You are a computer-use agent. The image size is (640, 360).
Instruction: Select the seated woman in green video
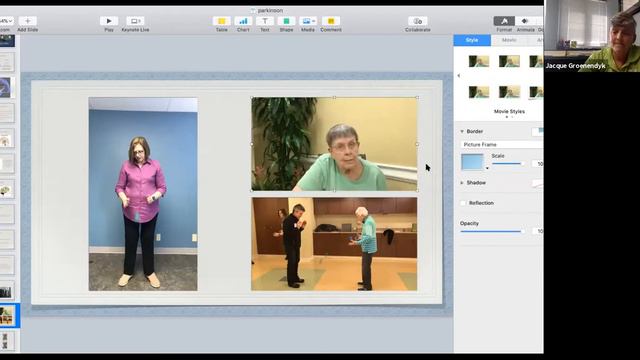[334, 144]
